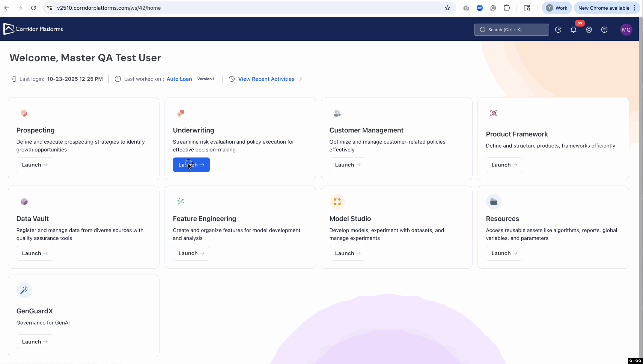Open the MQ user avatar menu
The image size is (643, 364).
(x=626, y=30)
